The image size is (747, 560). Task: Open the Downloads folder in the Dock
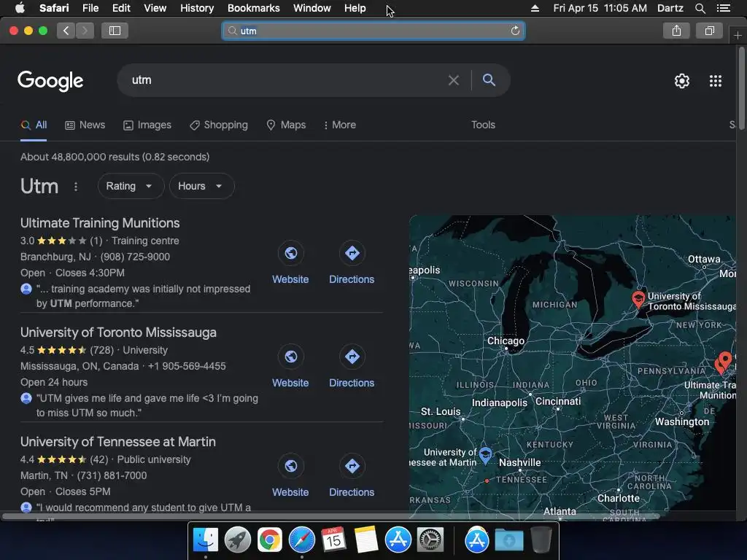[x=508, y=540]
